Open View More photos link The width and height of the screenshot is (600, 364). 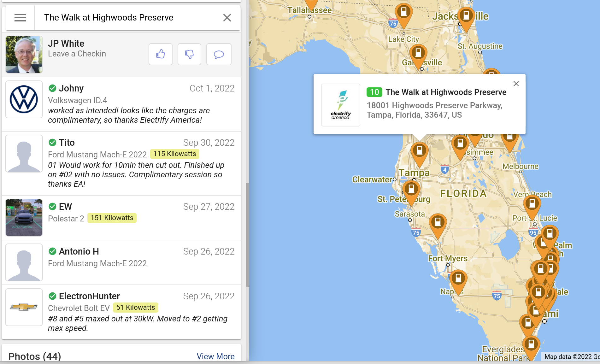(215, 356)
